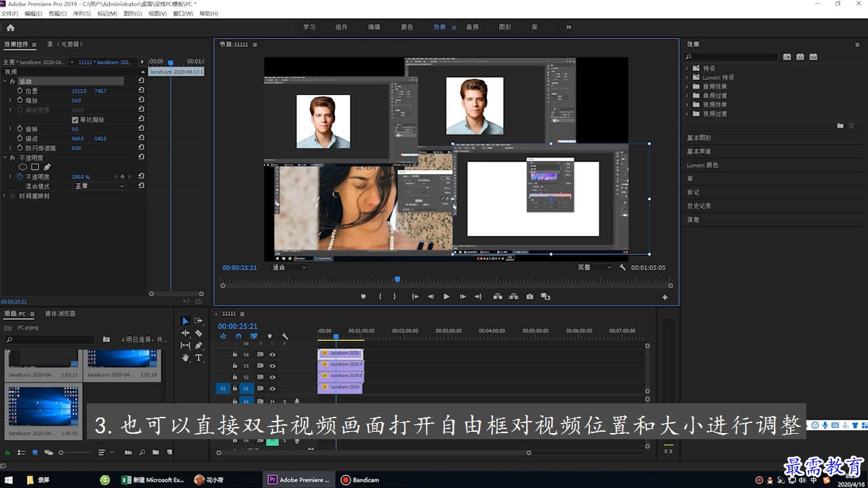Select the Razor tool
The height and width of the screenshot is (488, 868).
click(x=199, y=333)
